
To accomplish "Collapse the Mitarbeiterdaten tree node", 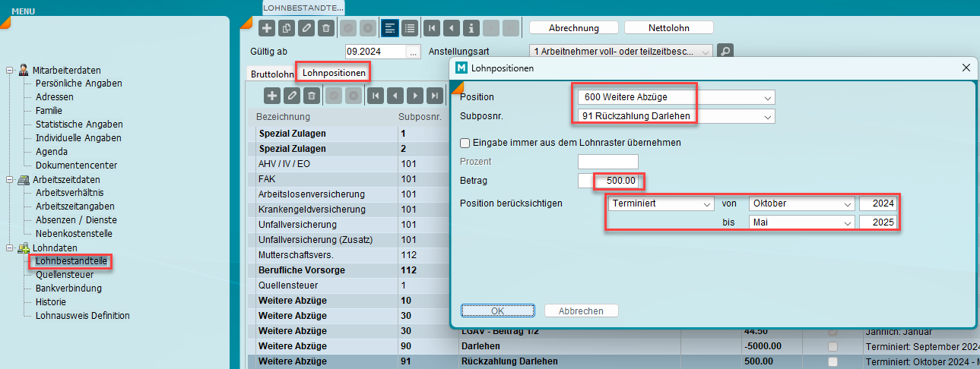I will coord(10,70).
